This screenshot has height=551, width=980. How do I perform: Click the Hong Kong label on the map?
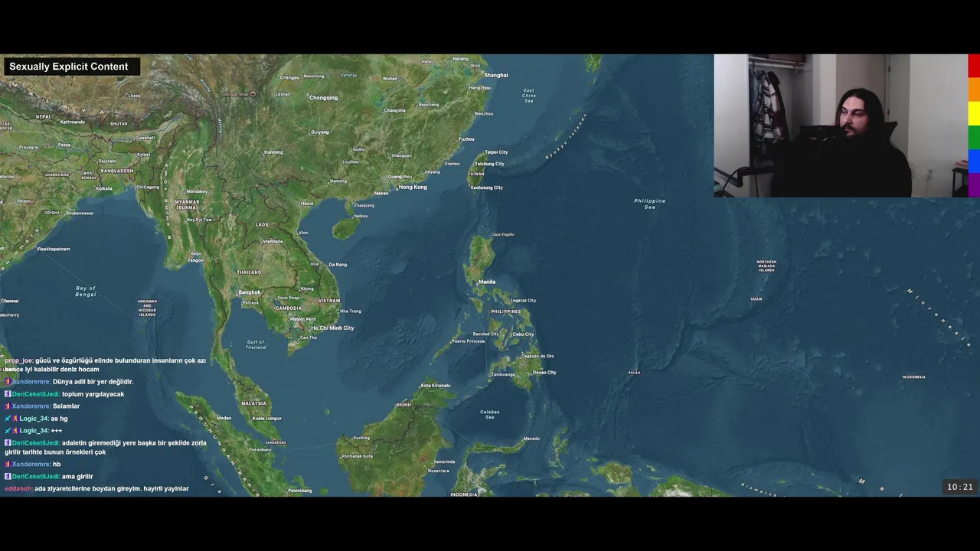point(413,187)
